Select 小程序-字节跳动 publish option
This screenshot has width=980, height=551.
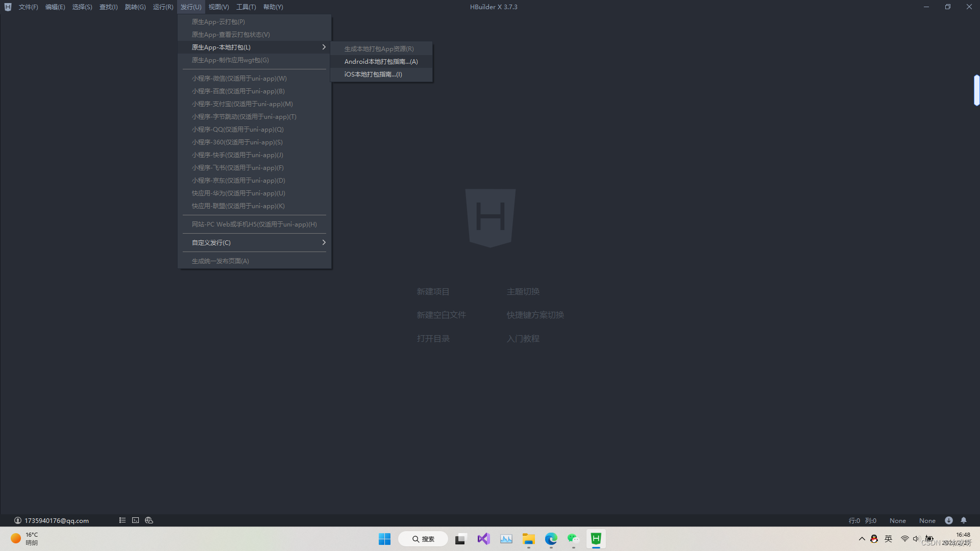pos(254,117)
